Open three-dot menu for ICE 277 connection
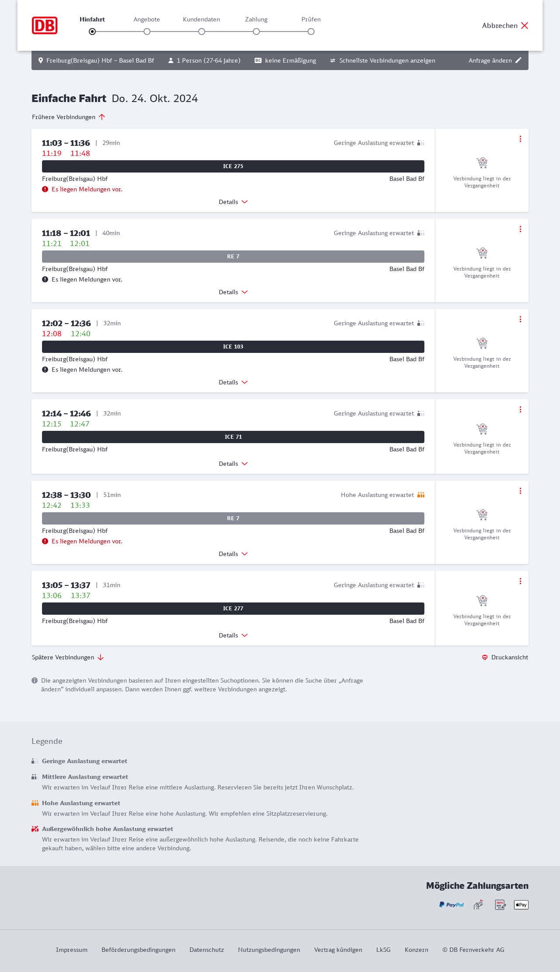 coord(520,581)
